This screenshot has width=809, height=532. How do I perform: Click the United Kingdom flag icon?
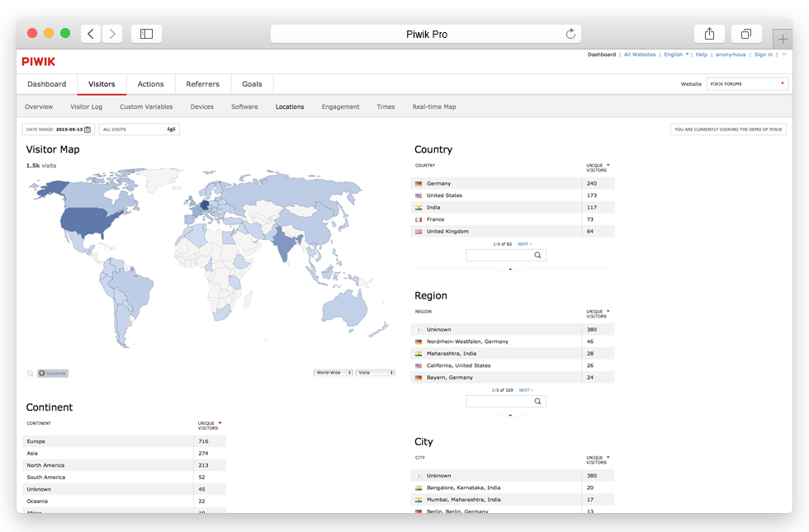(419, 232)
